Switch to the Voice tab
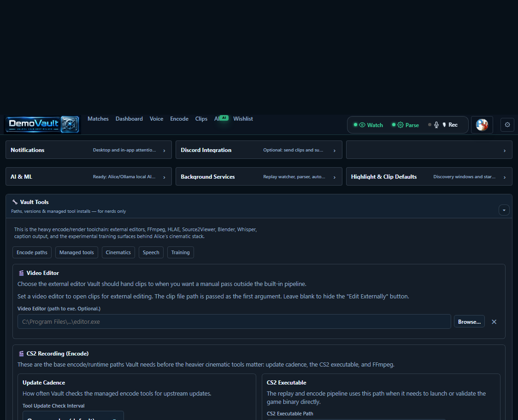 pyautogui.click(x=156, y=119)
